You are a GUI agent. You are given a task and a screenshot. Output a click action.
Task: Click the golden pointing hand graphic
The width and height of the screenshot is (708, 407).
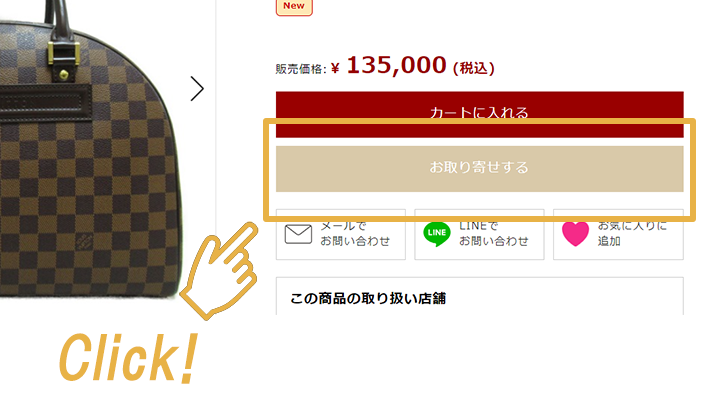[219, 271]
